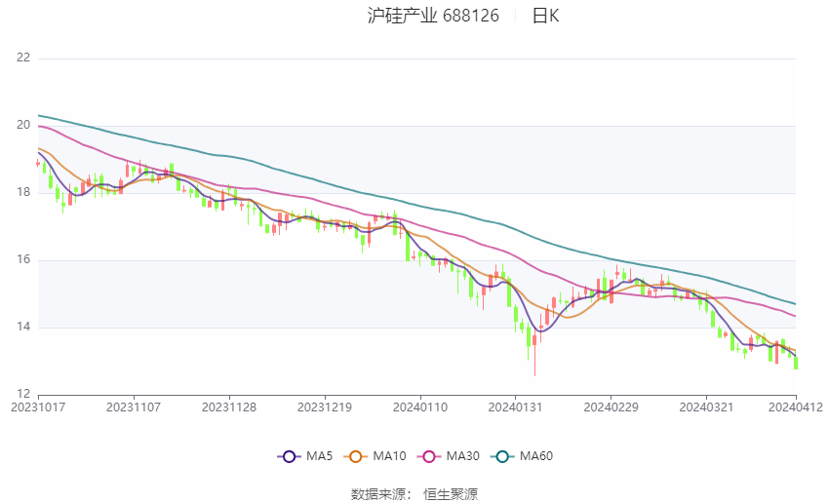829x504 pixels.
Task: Click the chart title 沪硅产业 688126
Action: (433, 16)
